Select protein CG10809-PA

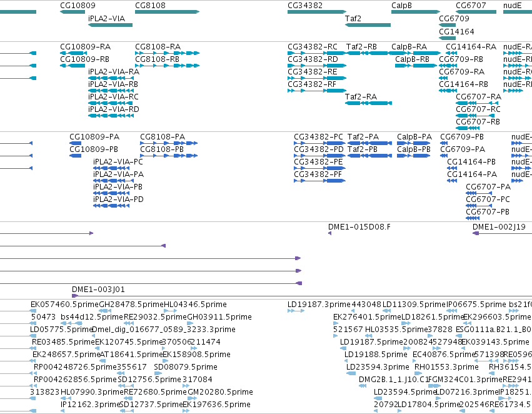pyautogui.click(x=94, y=137)
